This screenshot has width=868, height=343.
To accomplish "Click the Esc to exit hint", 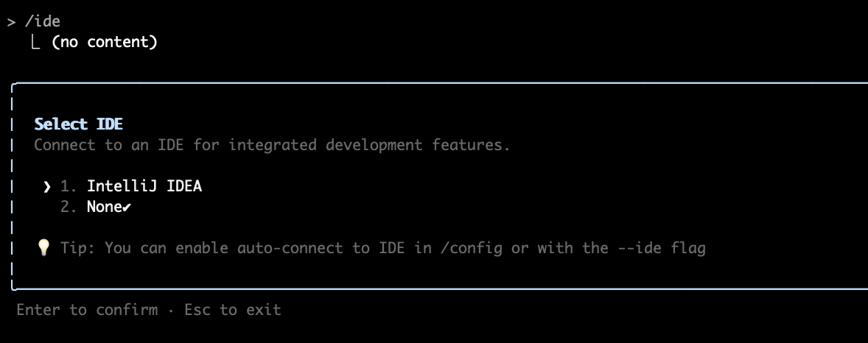I will point(233,310).
